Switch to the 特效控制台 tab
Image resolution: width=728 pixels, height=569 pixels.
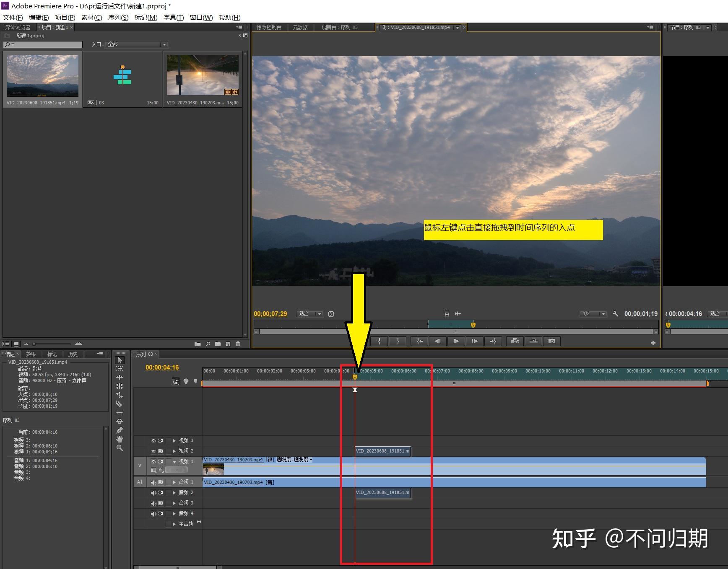[x=269, y=27]
